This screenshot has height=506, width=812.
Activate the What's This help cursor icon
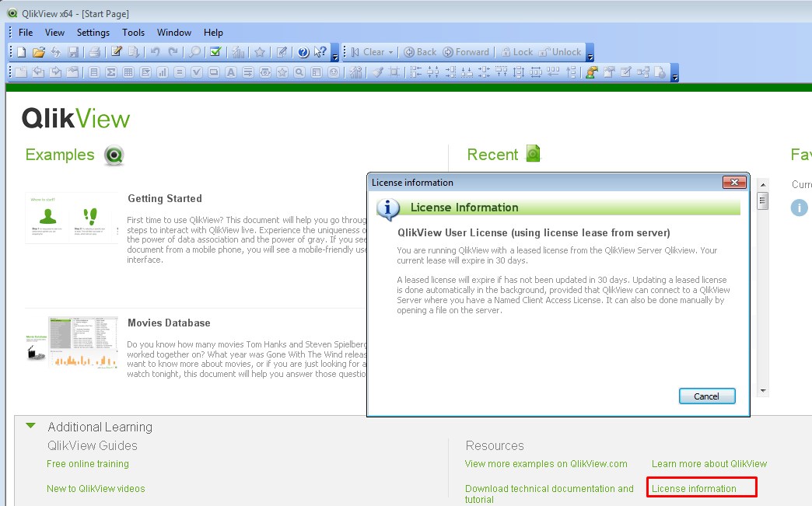(320, 52)
